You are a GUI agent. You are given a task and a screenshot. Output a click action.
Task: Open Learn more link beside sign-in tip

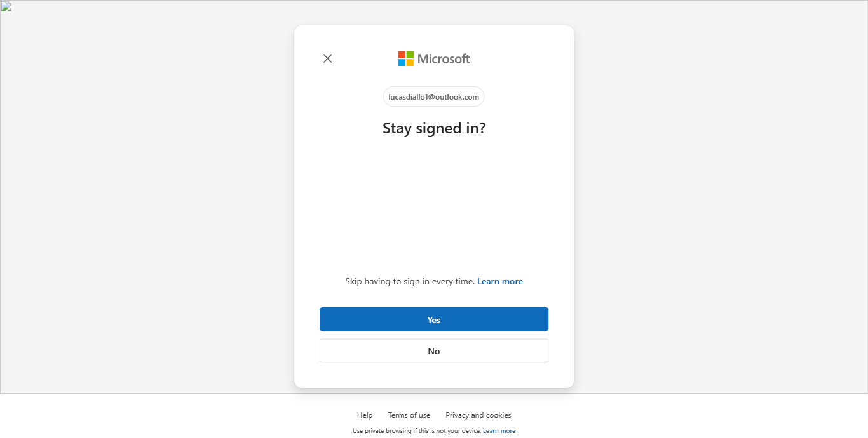tap(500, 281)
